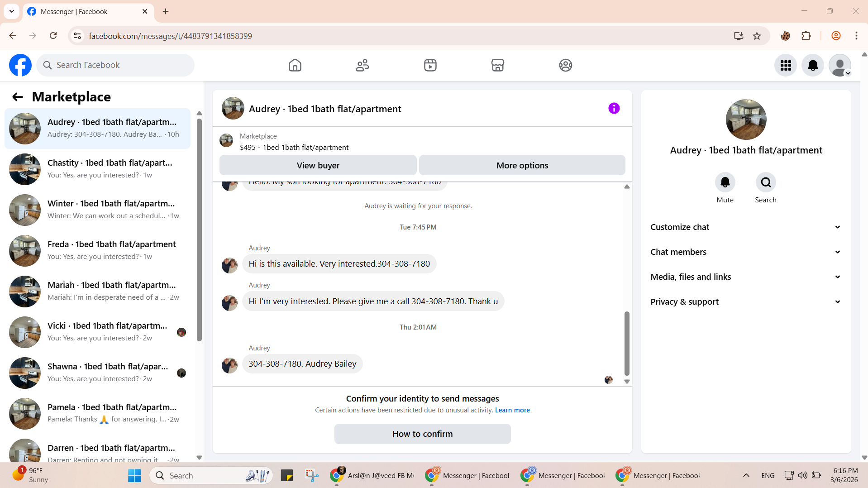Image resolution: width=868 pixels, height=488 pixels.
Task: Open new browser tab
Action: [166, 11]
